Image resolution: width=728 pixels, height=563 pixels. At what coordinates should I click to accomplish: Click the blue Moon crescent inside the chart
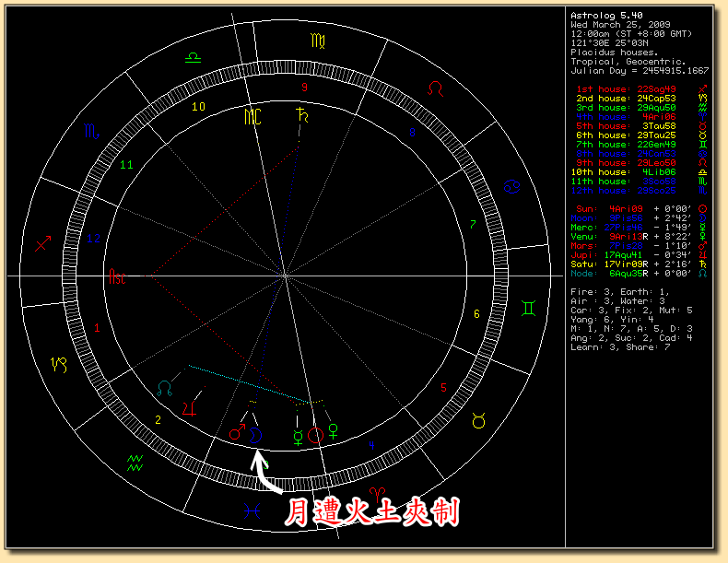pos(255,435)
